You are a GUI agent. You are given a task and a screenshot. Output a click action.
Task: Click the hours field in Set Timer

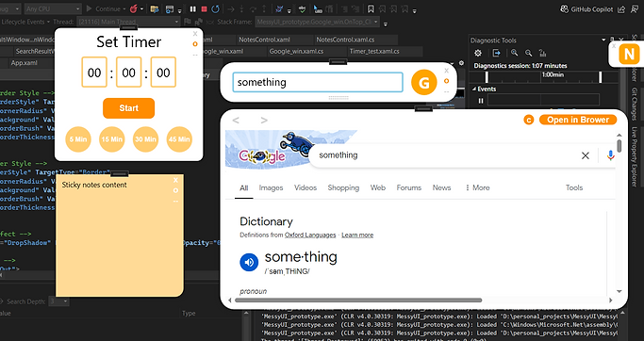pos(94,73)
